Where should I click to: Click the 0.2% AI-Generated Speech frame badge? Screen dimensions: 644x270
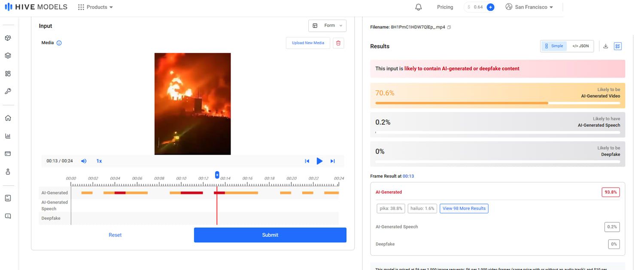612,227
